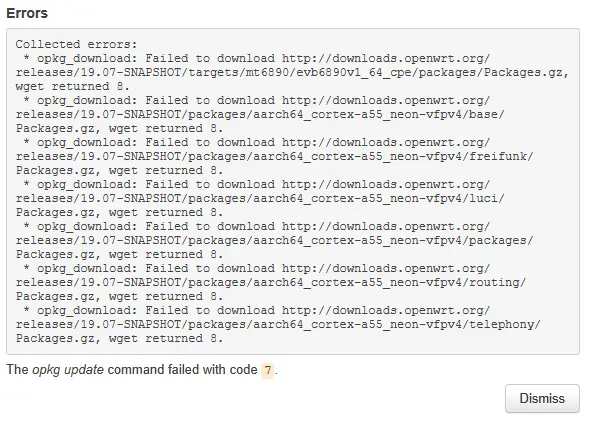Click the italic opkg update text

pos(68,370)
